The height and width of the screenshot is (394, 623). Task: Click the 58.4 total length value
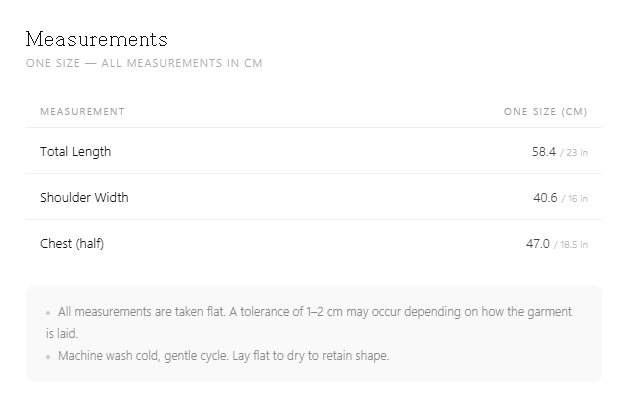(544, 152)
